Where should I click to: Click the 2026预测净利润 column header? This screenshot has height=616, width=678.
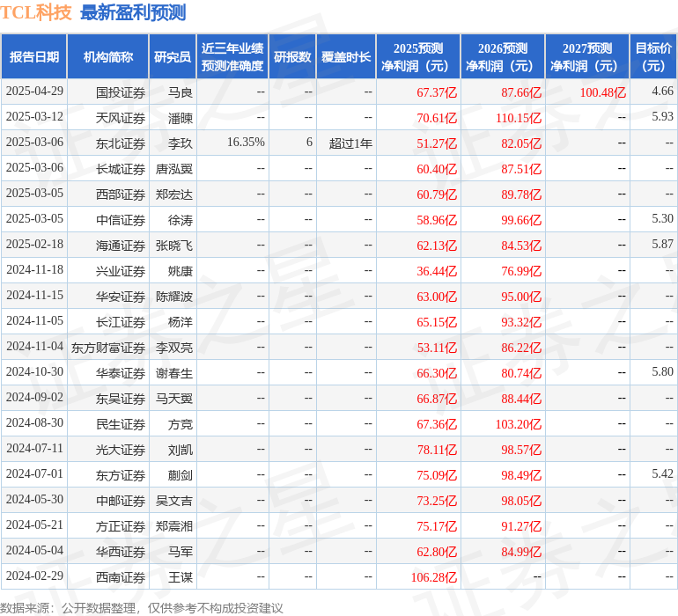503,56
